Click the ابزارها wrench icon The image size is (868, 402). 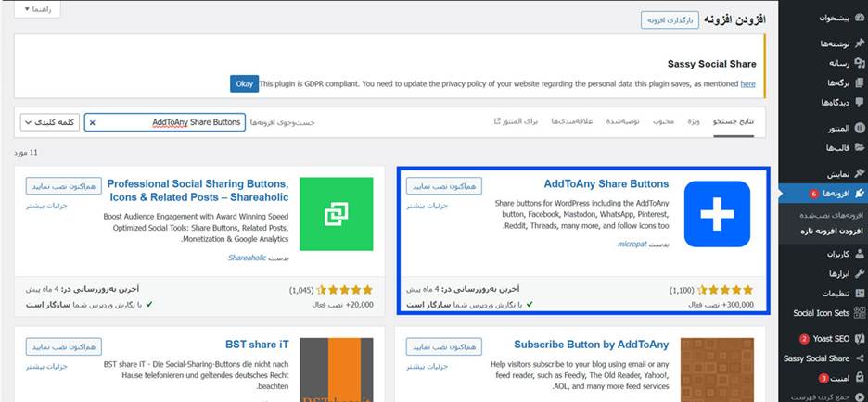(859, 274)
